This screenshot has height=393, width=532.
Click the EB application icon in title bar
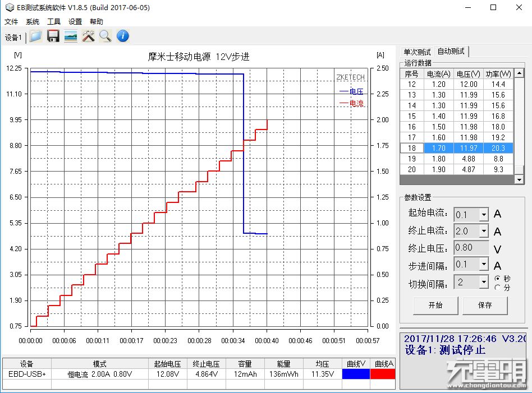[10, 7]
